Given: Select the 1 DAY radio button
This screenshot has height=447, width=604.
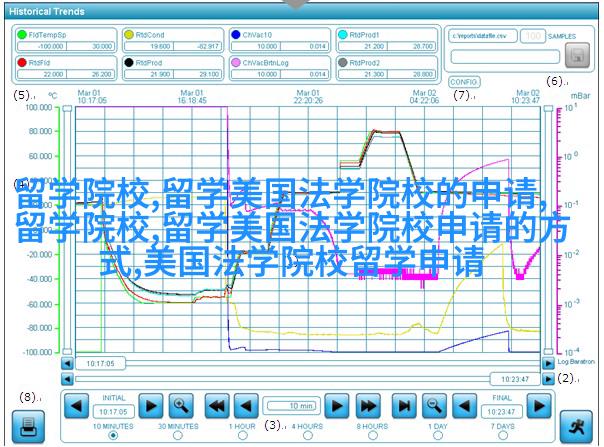Looking at the screenshot, I should [438, 436].
